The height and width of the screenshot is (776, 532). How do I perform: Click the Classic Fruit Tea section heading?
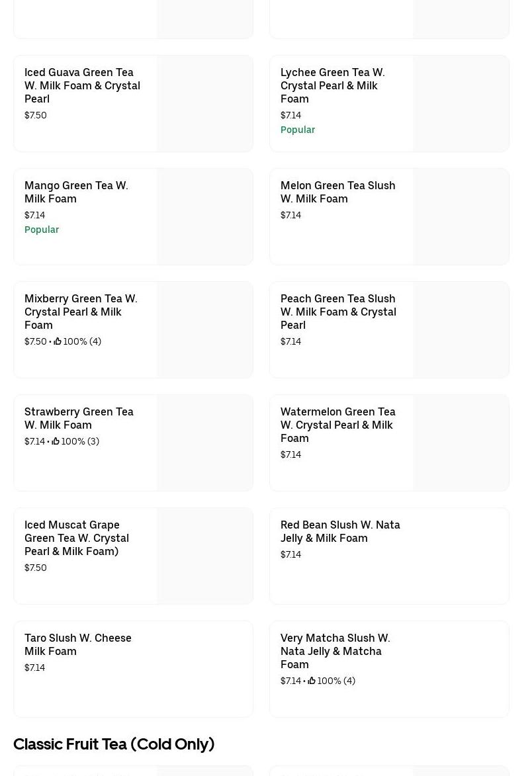click(114, 744)
